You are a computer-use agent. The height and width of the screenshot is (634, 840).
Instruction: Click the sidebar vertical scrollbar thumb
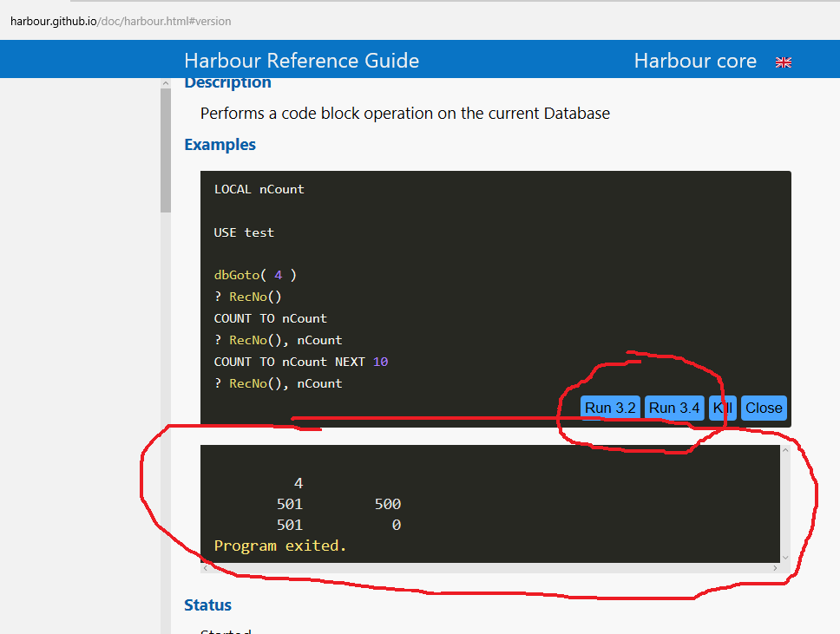166,147
